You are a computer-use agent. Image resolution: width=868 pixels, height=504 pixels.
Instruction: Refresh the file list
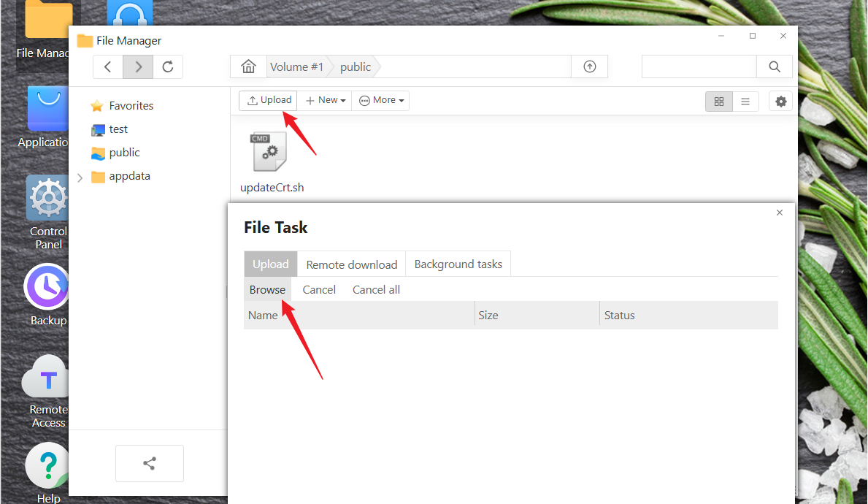[x=168, y=67]
